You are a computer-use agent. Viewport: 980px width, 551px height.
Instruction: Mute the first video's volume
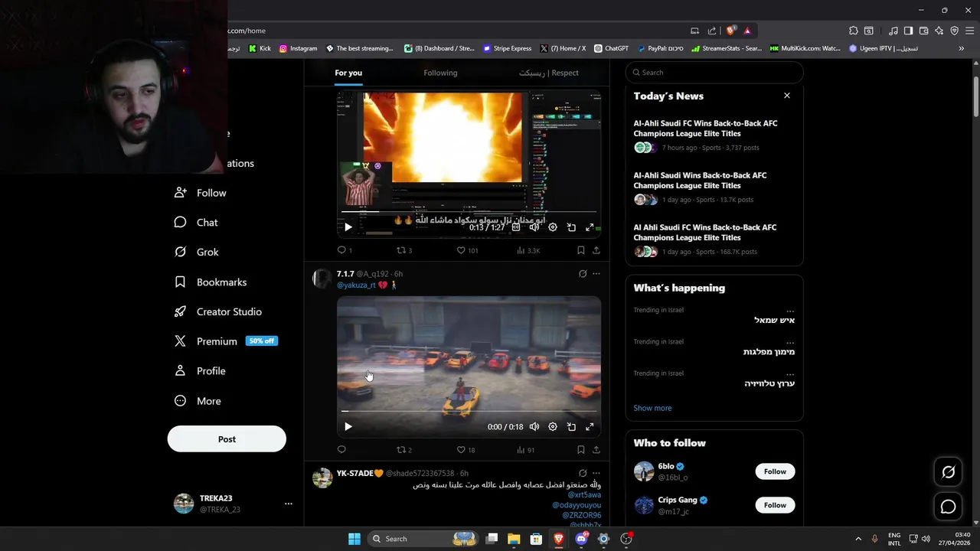[x=534, y=227]
